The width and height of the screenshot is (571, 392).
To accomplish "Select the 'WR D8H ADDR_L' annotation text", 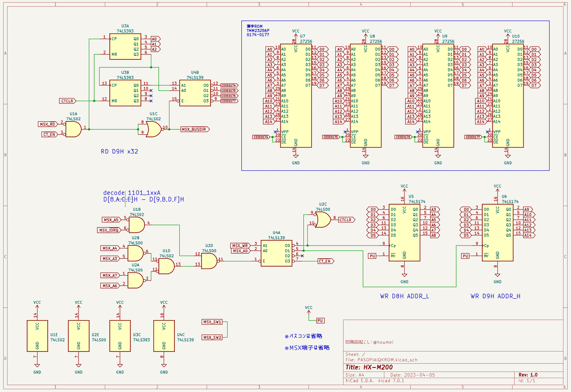I will (x=405, y=296).
